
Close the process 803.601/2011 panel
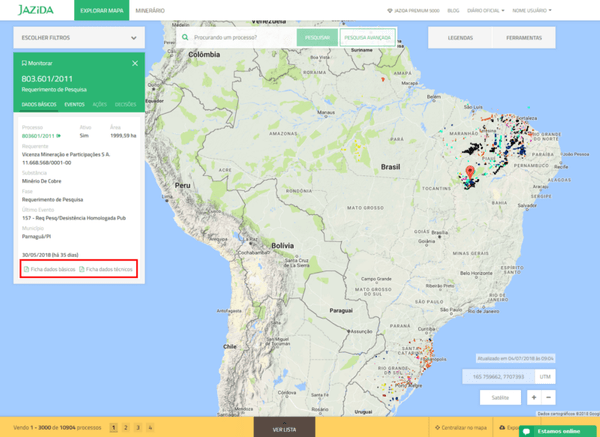pyautogui.click(x=135, y=63)
